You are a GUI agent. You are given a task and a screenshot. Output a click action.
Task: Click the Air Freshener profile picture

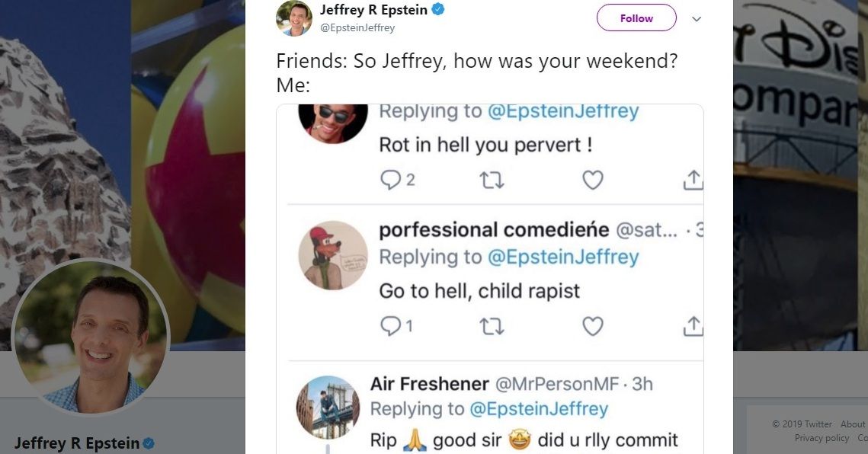coord(327,407)
